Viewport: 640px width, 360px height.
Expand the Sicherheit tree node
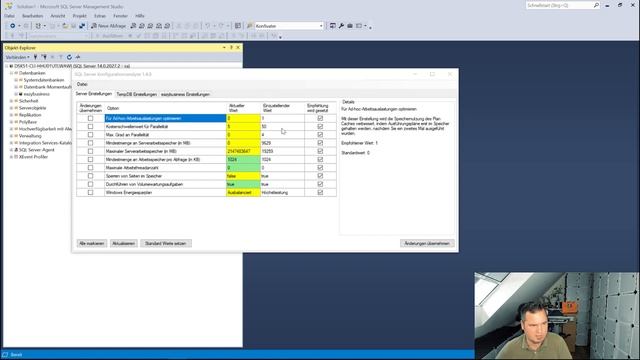click(11, 101)
